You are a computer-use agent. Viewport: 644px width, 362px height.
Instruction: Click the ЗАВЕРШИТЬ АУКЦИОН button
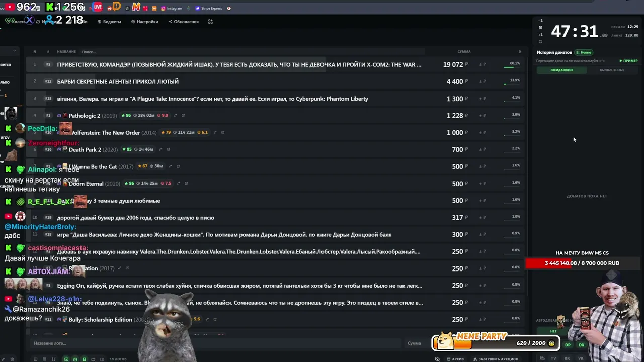tap(495, 359)
